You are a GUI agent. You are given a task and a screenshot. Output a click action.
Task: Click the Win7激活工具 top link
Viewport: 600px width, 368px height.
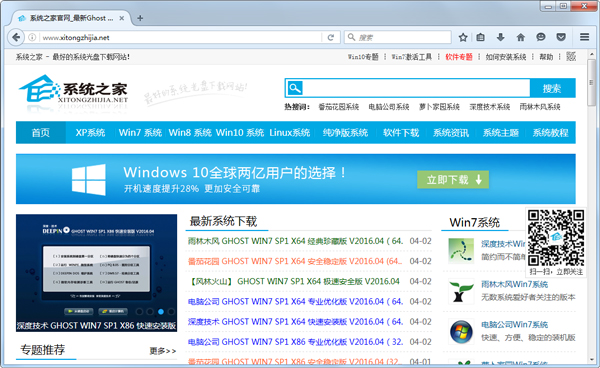(x=412, y=57)
